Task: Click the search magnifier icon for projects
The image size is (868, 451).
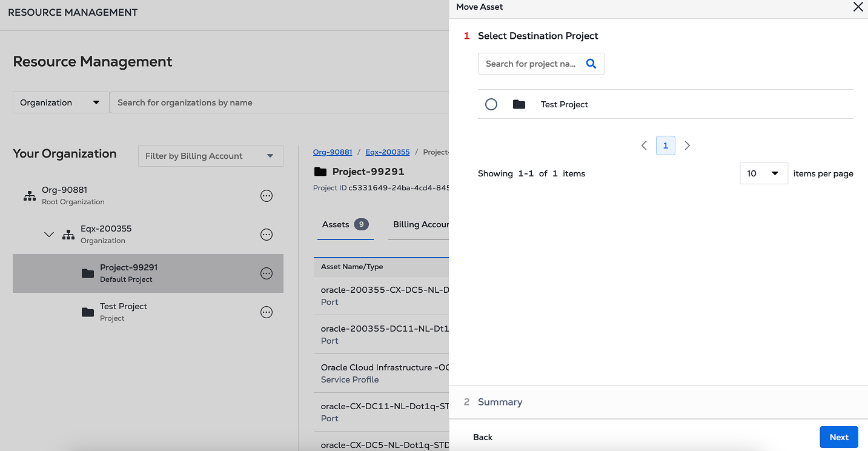Action: (x=591, y=64)
